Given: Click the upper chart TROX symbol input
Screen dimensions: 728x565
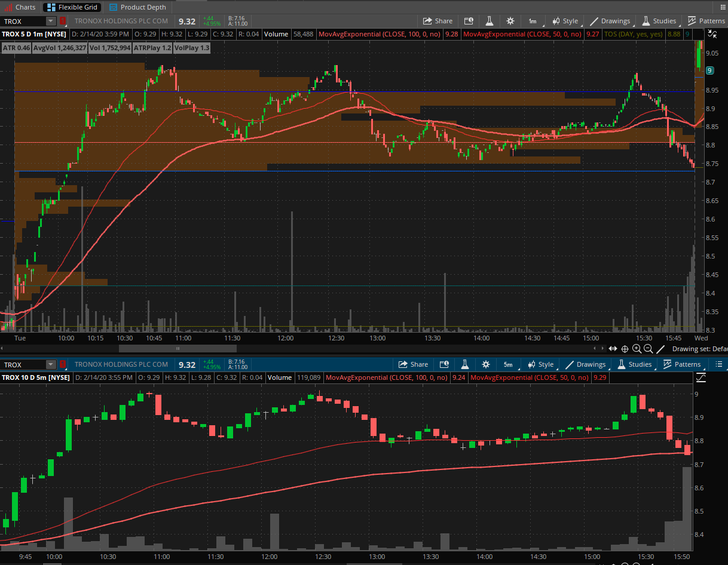Looking at the screenshot, I should coord(23,21).
